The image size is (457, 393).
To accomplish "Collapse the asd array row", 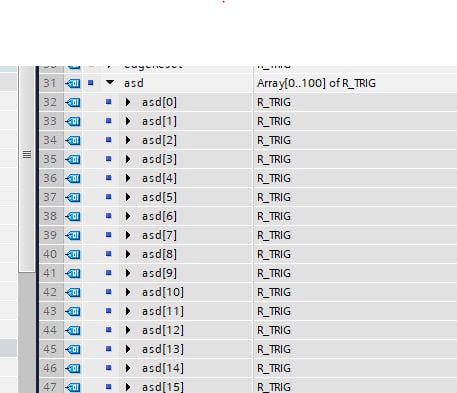I will (110, 82).
